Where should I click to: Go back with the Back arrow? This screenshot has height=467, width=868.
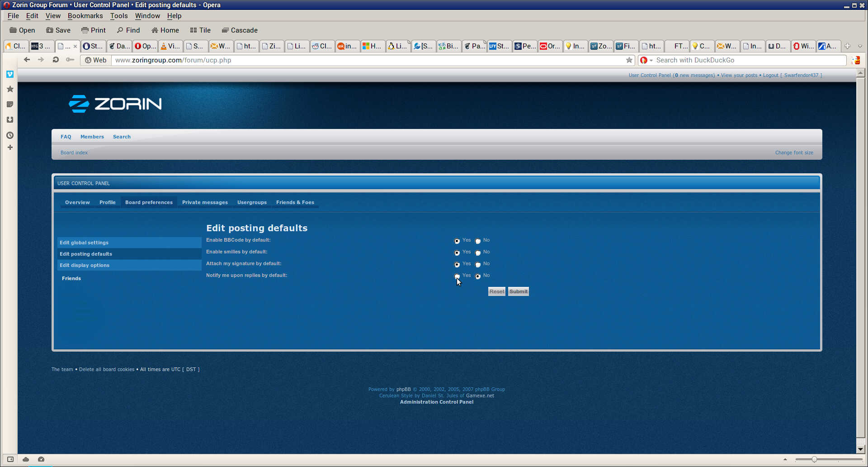(27, 60)
